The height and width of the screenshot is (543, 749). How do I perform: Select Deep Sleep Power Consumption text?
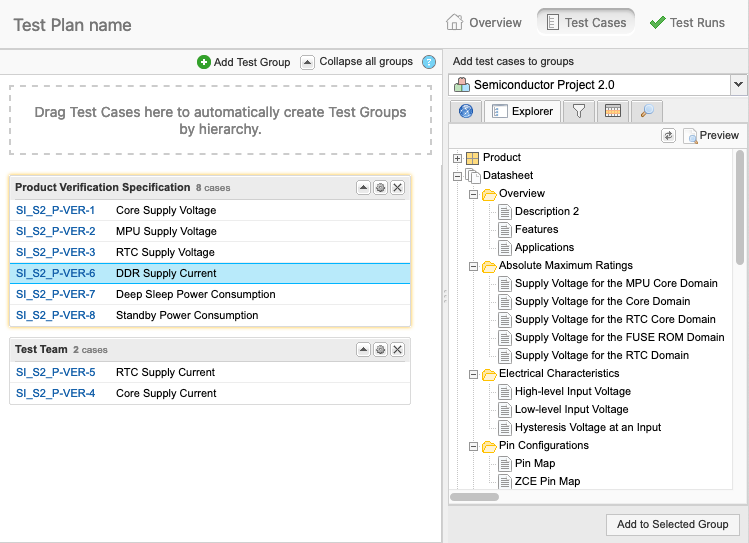(x=196, y=294)
